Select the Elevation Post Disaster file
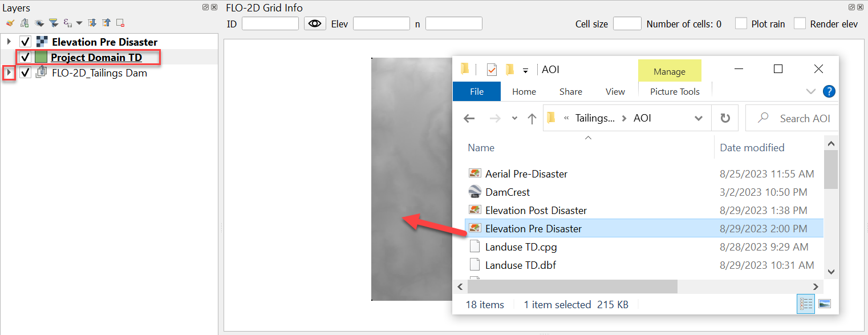Viewport: 868px width, 335px height. 536,210
